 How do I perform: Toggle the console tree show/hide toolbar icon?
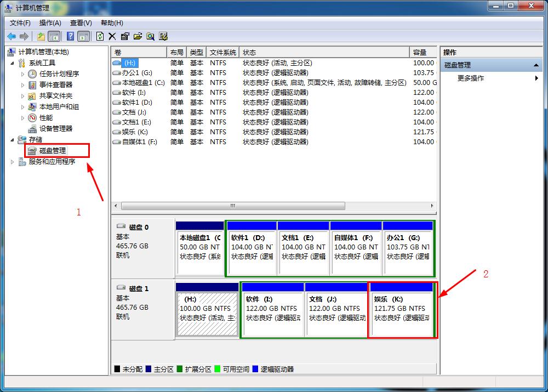click(x=53, y=36)
